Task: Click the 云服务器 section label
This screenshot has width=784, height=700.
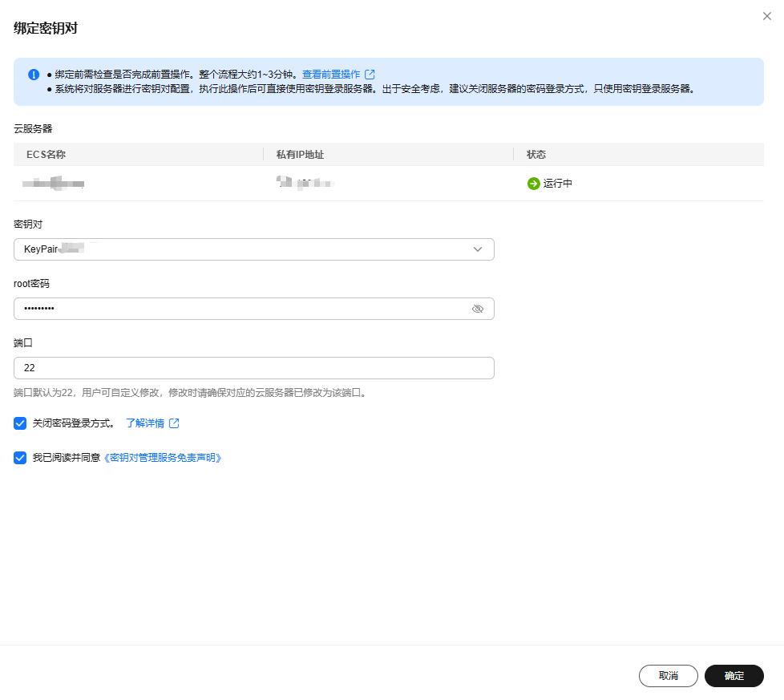Action: pyautogui.click(x=33, y=128)
